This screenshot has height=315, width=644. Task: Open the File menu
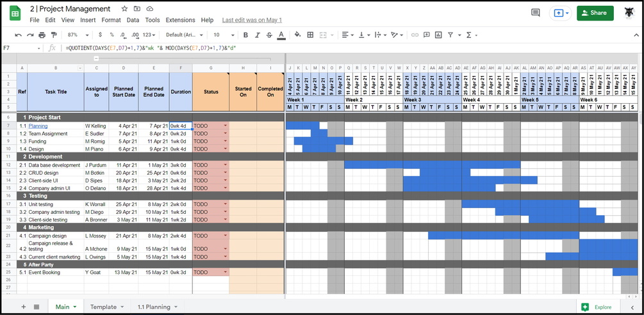point(35,20)
